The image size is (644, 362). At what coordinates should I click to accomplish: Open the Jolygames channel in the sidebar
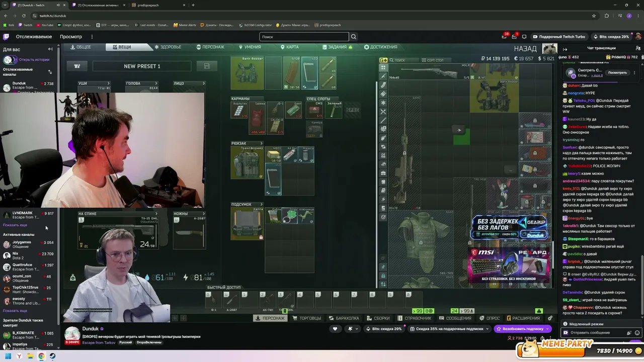pyautogui.click(x=28, y=244)
